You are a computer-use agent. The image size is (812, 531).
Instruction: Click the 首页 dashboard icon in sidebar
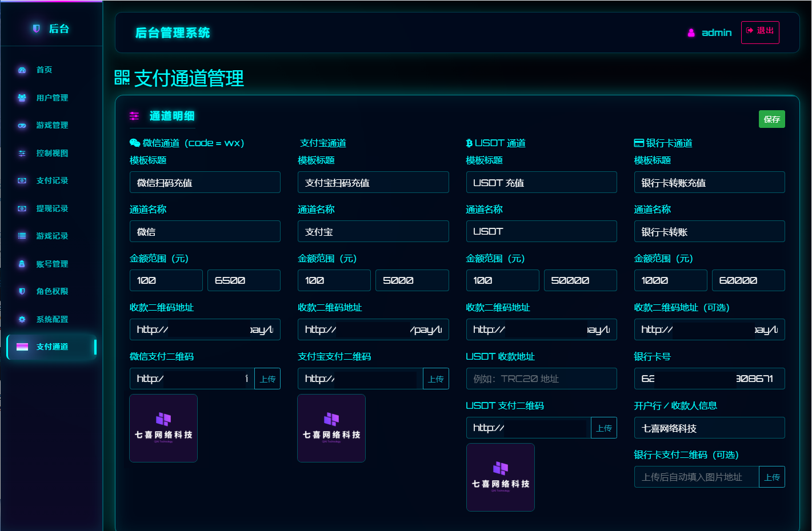[22, 70]
